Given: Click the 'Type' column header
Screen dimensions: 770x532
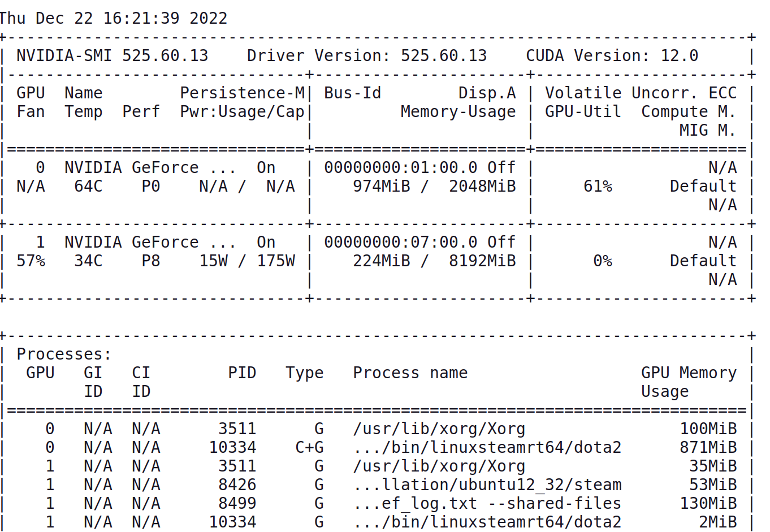Looking at the screenshot, I should point(305,373).
